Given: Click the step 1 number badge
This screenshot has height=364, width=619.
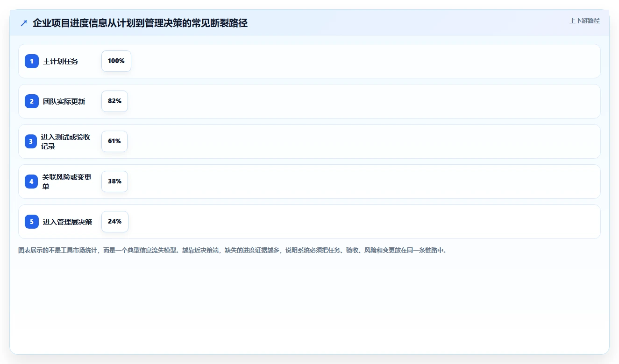Looking at the screenshot, I should point(32,61).
